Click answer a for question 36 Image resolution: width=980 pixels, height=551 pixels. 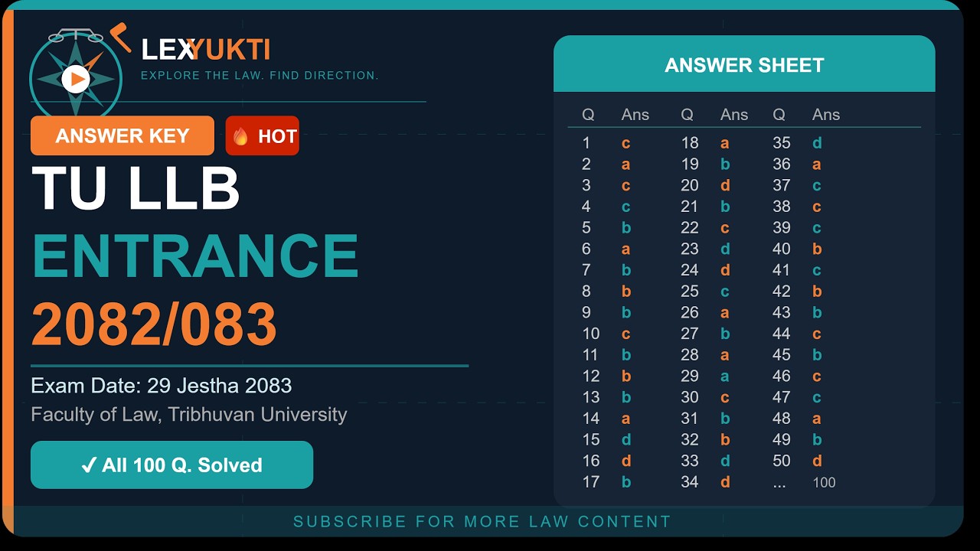[816, 165]
